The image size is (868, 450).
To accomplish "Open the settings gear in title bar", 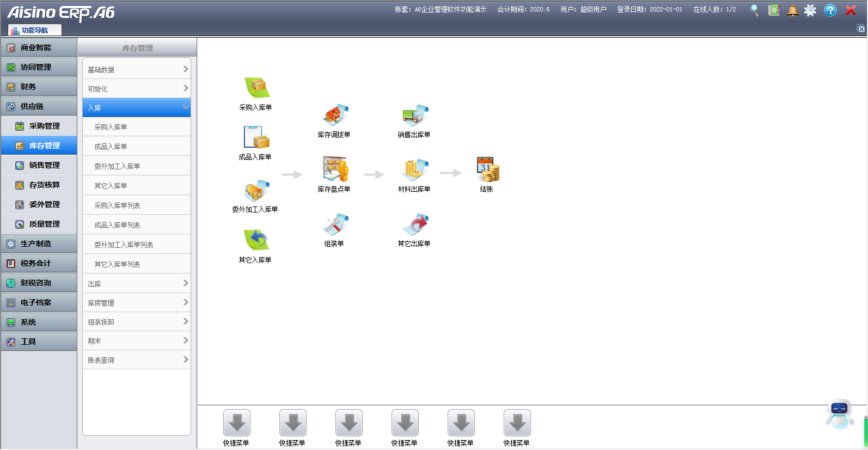I will click(810, 10).
